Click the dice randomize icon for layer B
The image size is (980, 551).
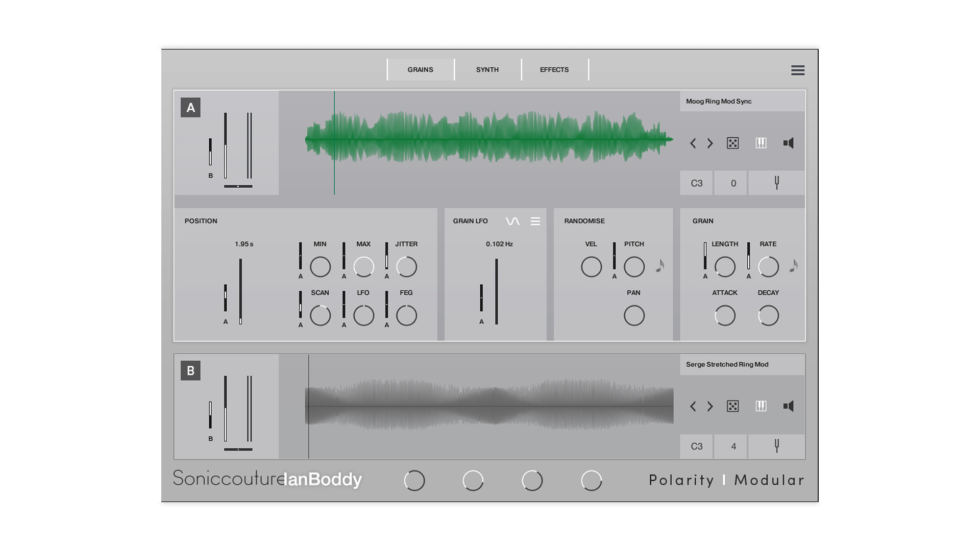[733, 407]
